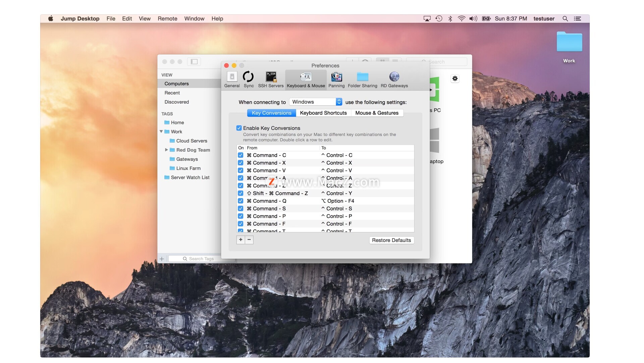This screenshot has width=644, height=363.
Task: Open the Panning preferences pane
Action: [336, 79]
